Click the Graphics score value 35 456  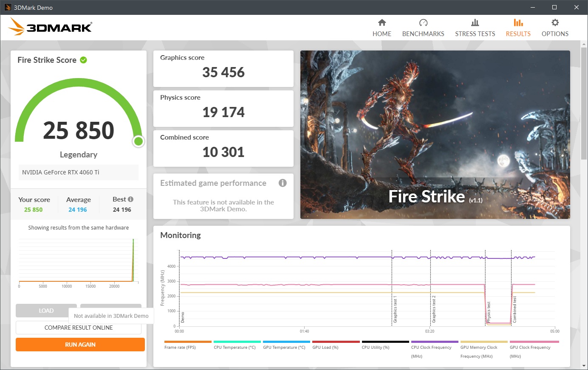pos(223,73)
